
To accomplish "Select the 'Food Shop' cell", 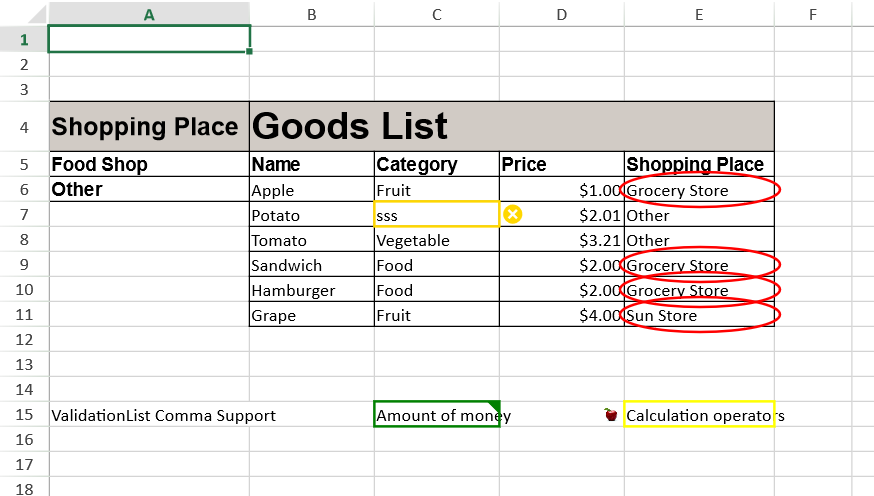I will pos(149,164).
